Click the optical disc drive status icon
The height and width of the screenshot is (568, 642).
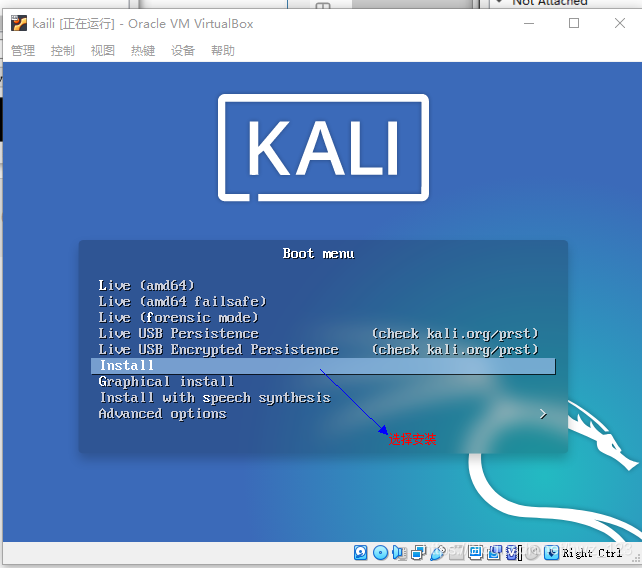pos(380,553)
